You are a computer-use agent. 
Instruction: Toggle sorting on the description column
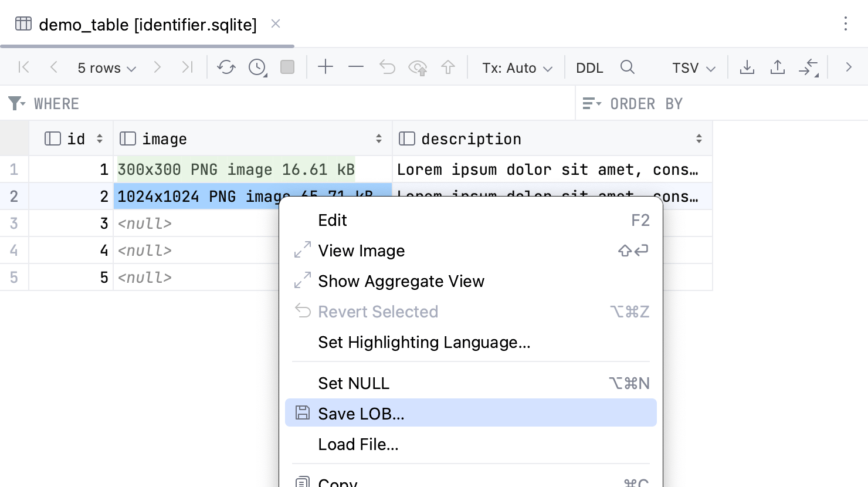click(x=699, y=138)
